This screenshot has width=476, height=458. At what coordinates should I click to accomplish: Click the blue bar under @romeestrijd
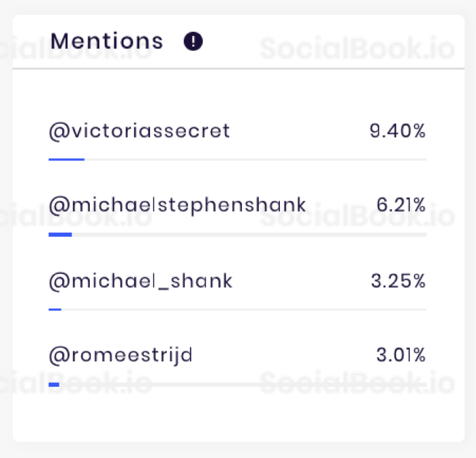53,385
